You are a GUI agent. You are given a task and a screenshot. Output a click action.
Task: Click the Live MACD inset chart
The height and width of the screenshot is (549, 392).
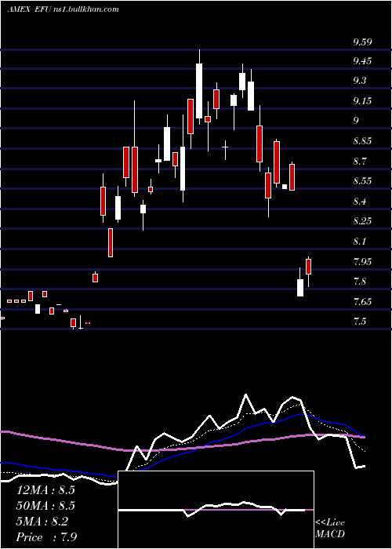click(216, 510)
